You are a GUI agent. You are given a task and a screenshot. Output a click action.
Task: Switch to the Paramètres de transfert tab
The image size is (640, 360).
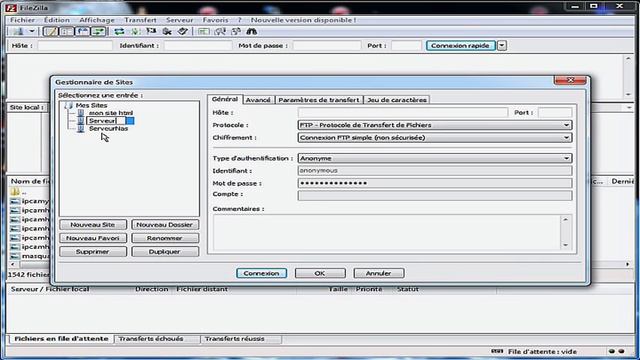tap(319, 100)
